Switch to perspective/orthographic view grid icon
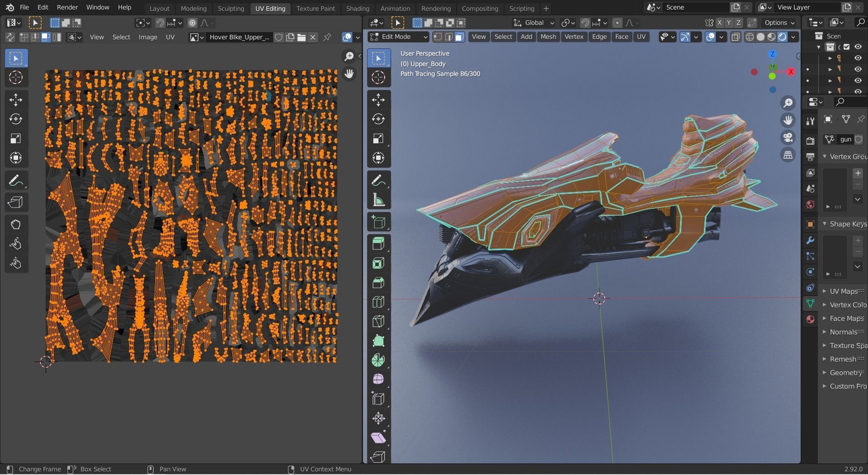This screenshot has width=868, height=475. [x=788, y=155]
